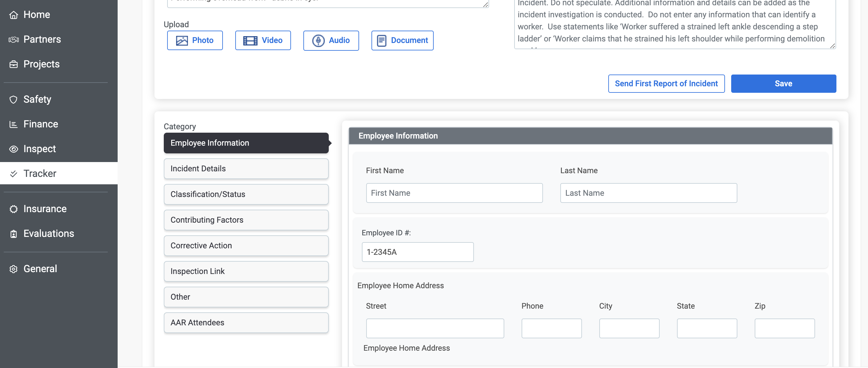Click the Employee Home Address heading

pyautogui.click(x=400, y=285)
